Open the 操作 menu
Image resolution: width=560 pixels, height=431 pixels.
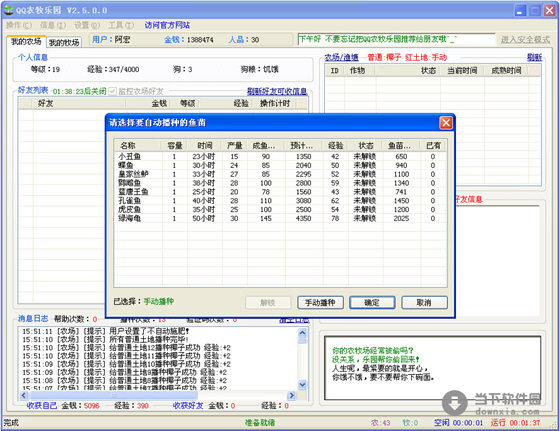click(19, 25)
